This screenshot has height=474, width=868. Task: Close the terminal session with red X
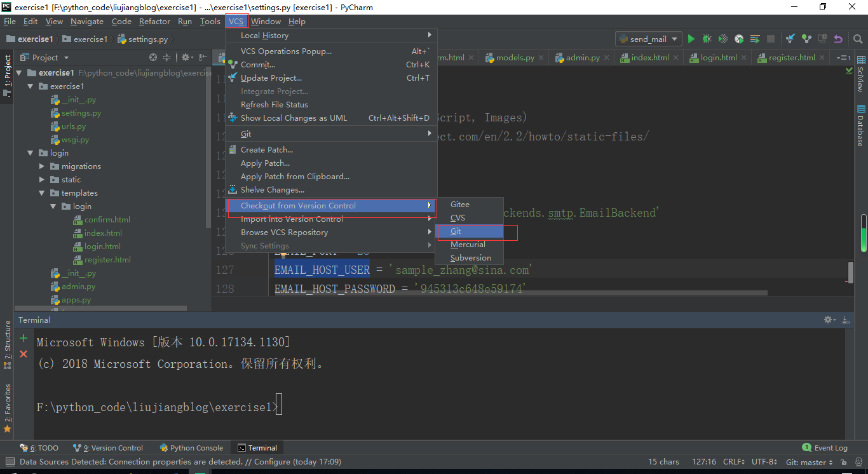click(x=24, y=354)
